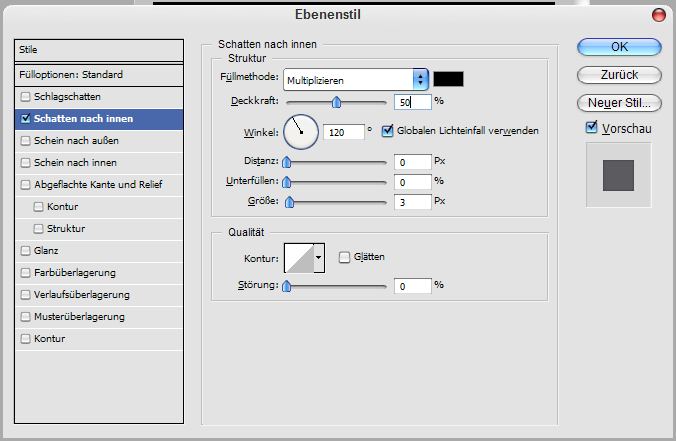Select the Glanz style row label
The image size is (676, 441).
point(46,250)
